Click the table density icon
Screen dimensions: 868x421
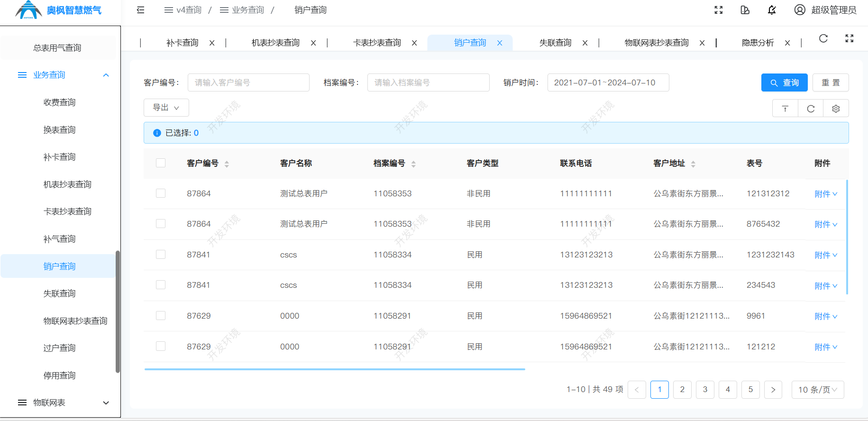pyautogui.click(x=785, y=109)
